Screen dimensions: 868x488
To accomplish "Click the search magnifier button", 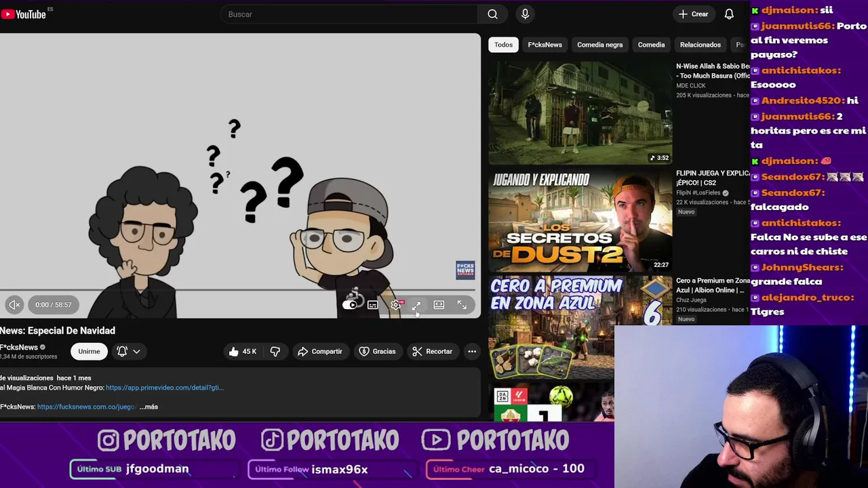I will (x=493, y=14).
